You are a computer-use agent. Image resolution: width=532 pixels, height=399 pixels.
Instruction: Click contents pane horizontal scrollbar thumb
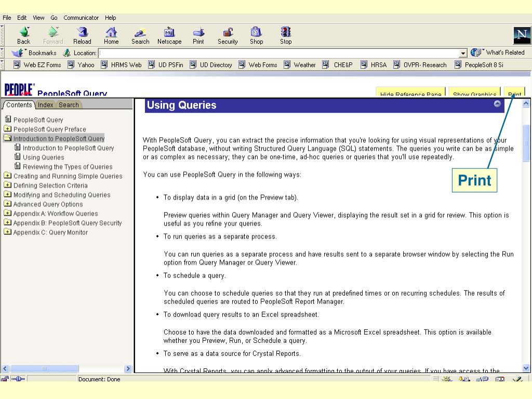point(44,368)
